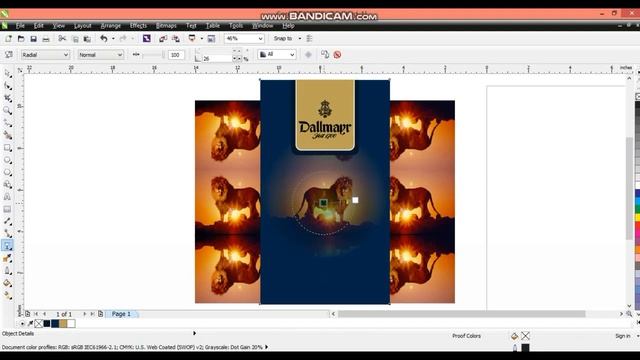Click the Paste icon
Image resolution: width=640 pixels, height=360 pixels.
pyautogui.click(x=87, y=38)
